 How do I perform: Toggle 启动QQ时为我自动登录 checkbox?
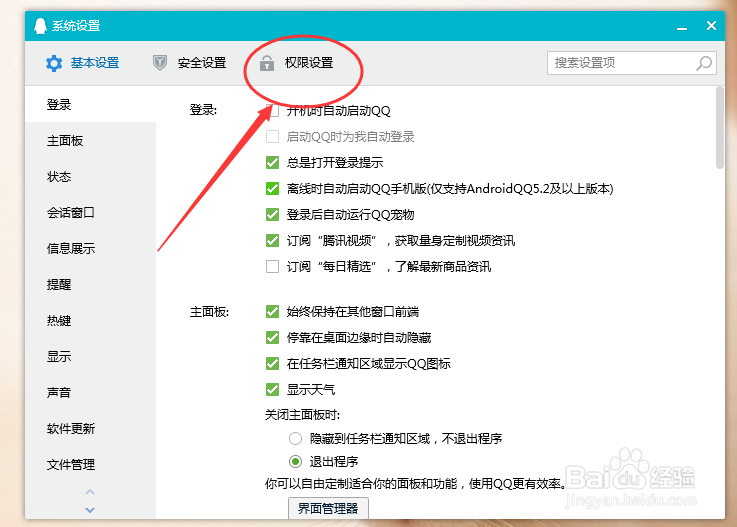[273, 137]
